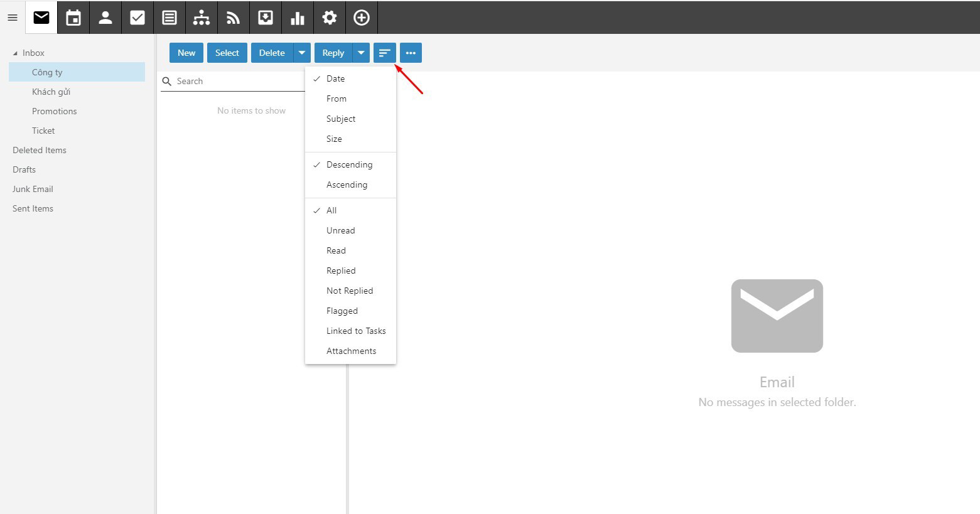Viewport: 980px width, 514px height.
Task: Expand the Delete dropdown arrow
Action: coord(302,53)
